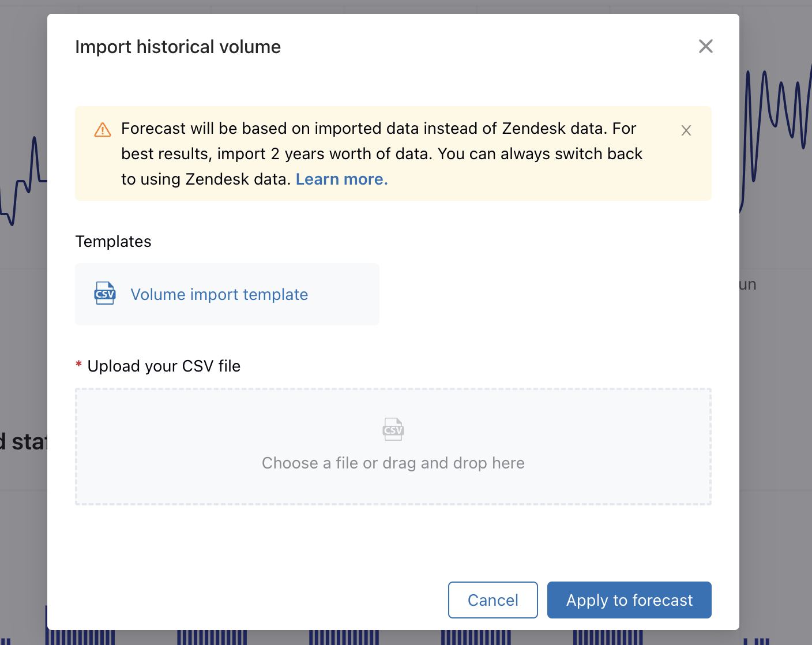The height and width of the screenshot is (645, 812).
Task: Click the forecast warning message text
Action: click(382, 153)
